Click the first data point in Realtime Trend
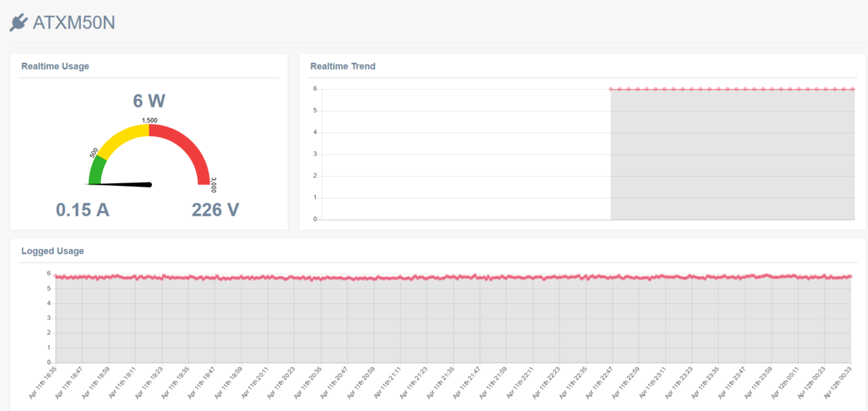 (611, 89)
